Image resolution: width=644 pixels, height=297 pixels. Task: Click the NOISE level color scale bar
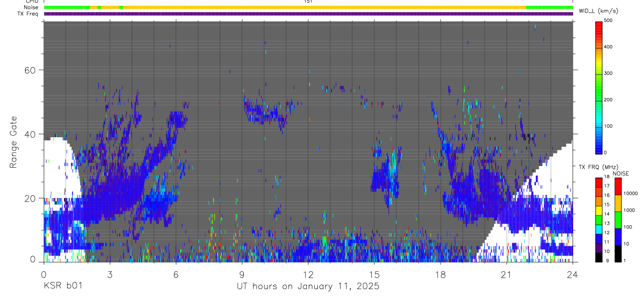[x=617, y=219]
